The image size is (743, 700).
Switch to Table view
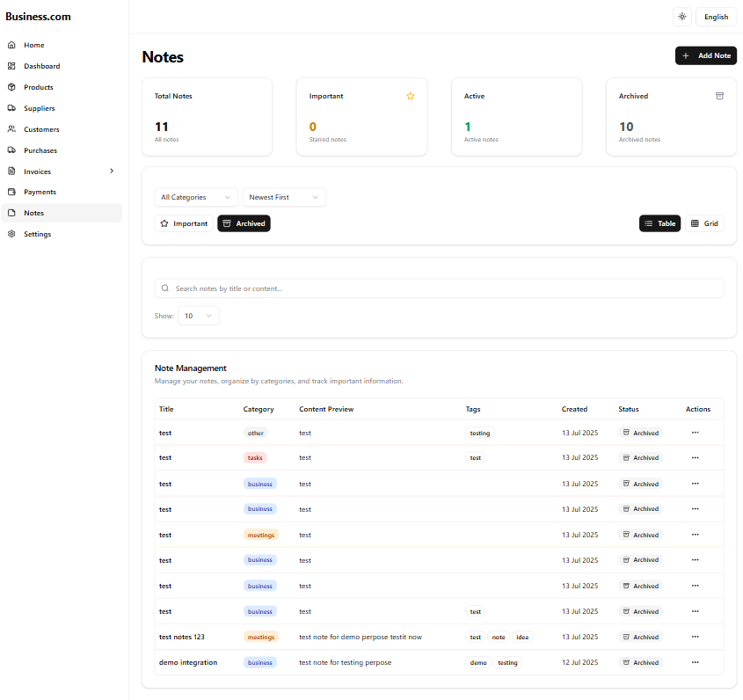[659, 223]
